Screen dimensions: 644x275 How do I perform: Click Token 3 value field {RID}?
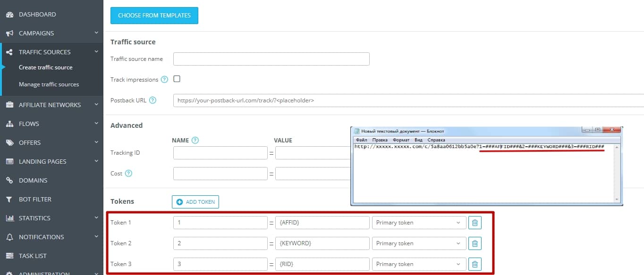click(322, 264)
